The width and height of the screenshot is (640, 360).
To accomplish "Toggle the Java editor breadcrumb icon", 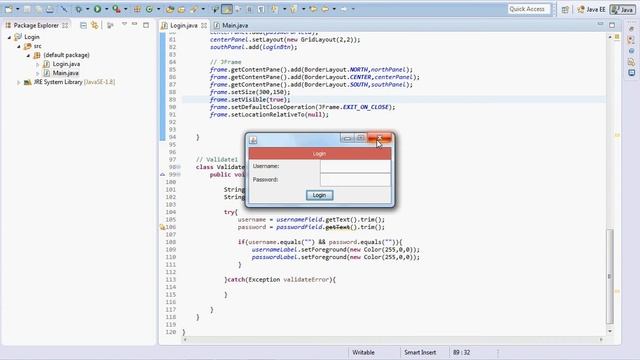I will click(216, 9).
